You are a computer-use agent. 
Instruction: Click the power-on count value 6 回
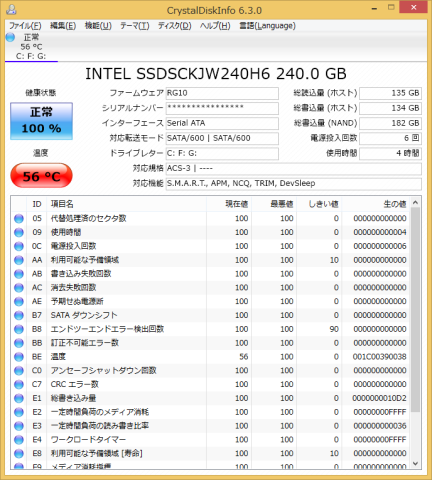(x=390, y=138)
